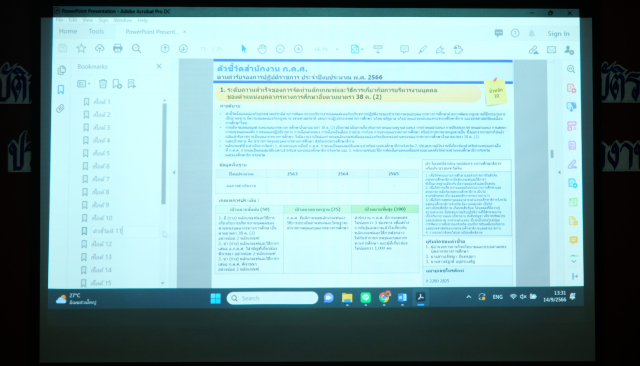Open bookmark options dropdown menu
This screenshot has width=640, height=366.
tap(83, 84)
